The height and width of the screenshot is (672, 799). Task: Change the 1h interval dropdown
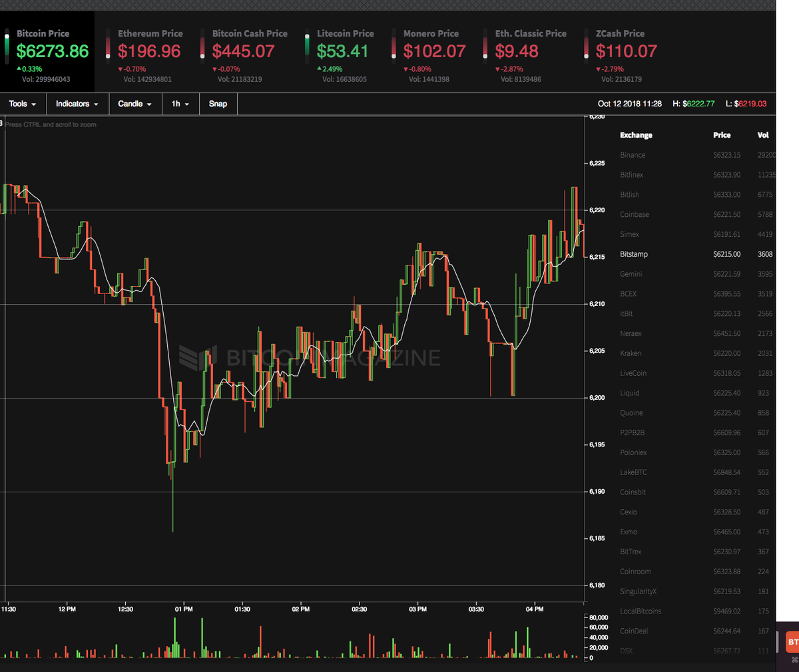[x=180, y=104]
